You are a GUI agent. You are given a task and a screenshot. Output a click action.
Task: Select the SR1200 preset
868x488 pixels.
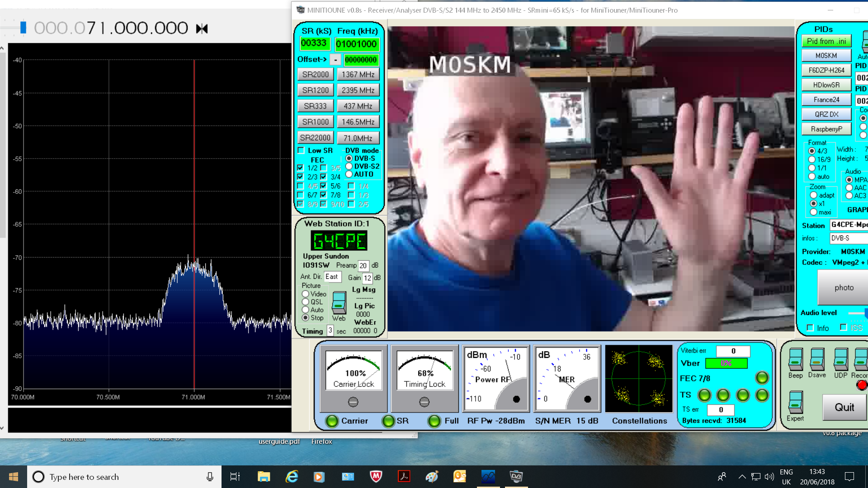point(316,90)
